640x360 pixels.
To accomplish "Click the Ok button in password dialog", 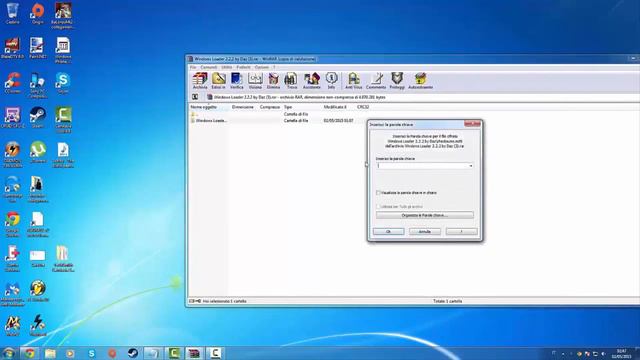I will pyautogui.click(x=388, y=231).
